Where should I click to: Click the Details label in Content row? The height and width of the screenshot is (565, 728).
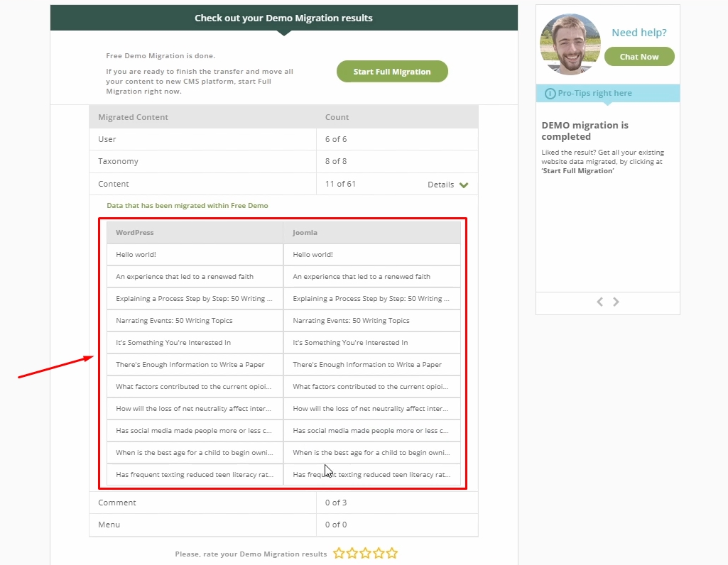pos(440,185)
